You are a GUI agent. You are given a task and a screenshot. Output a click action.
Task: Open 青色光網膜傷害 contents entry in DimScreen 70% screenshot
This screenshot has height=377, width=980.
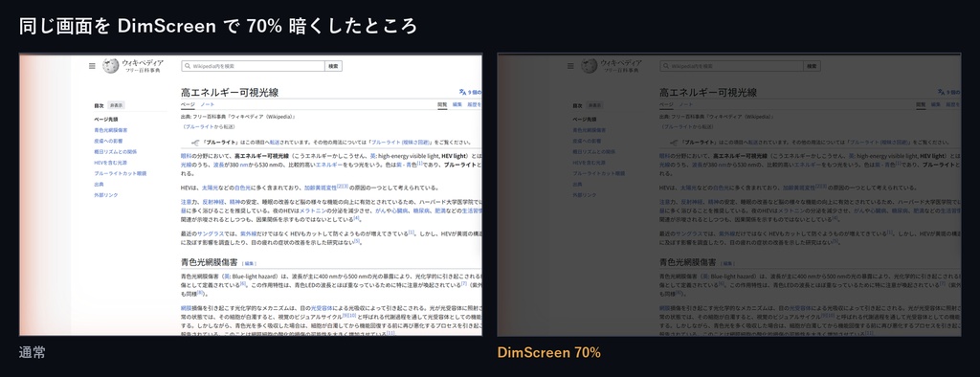point(590,130)
